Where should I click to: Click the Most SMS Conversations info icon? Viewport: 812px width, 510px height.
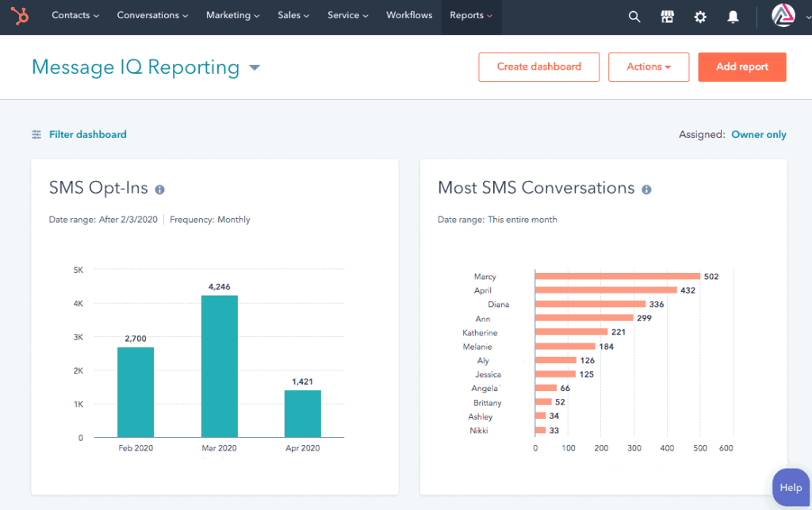point(646,190)
